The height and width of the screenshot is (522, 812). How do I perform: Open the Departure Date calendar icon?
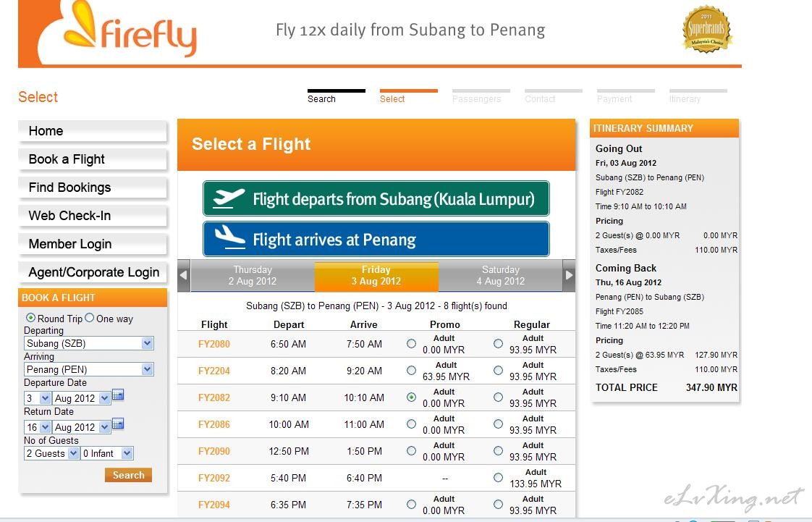coord(118,395)
